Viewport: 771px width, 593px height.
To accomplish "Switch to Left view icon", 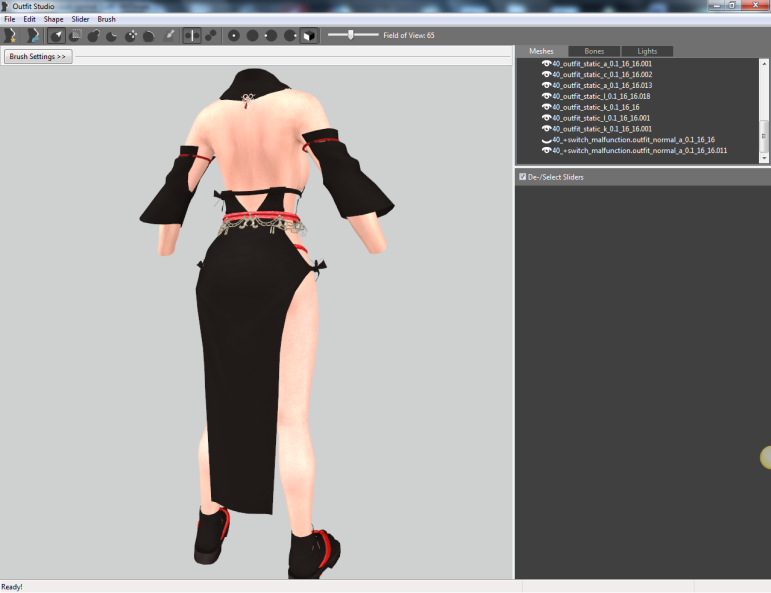I will tap(271, 35).
